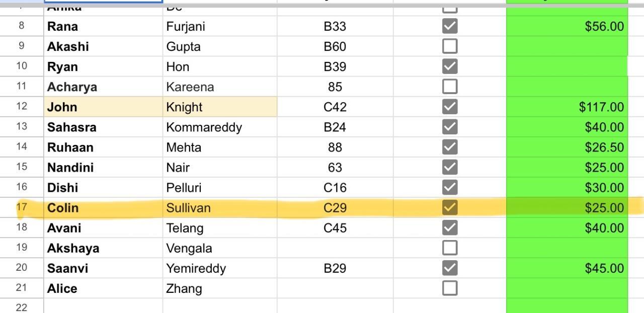Screen dimensions: 644x313
Task: Select the cell showing C45
Action: point(335,228)
